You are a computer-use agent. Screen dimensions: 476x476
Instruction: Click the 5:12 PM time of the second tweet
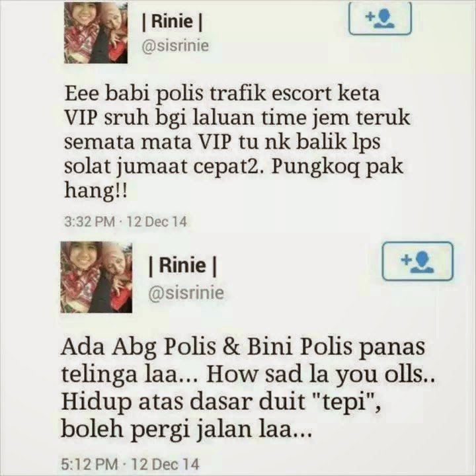89,464
